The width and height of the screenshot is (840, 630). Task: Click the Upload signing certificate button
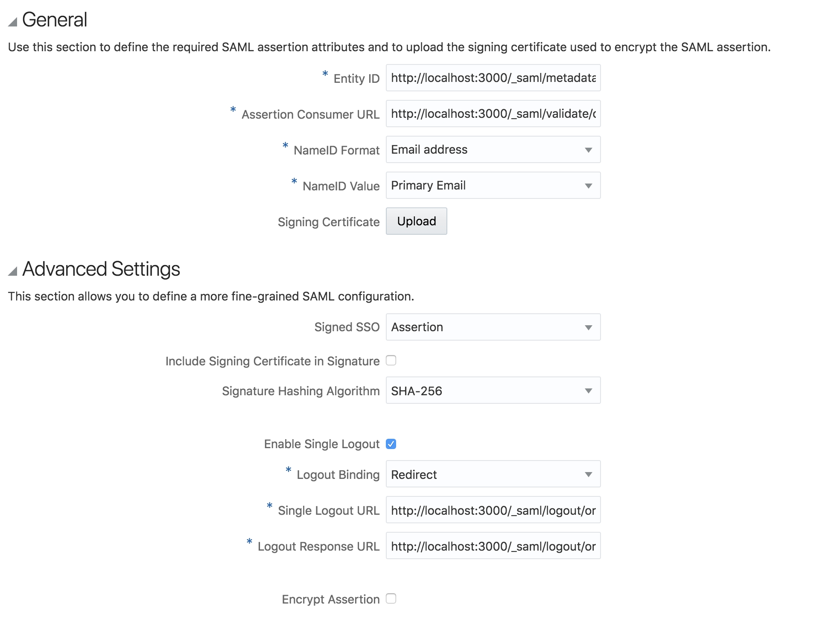pos(416,221)
